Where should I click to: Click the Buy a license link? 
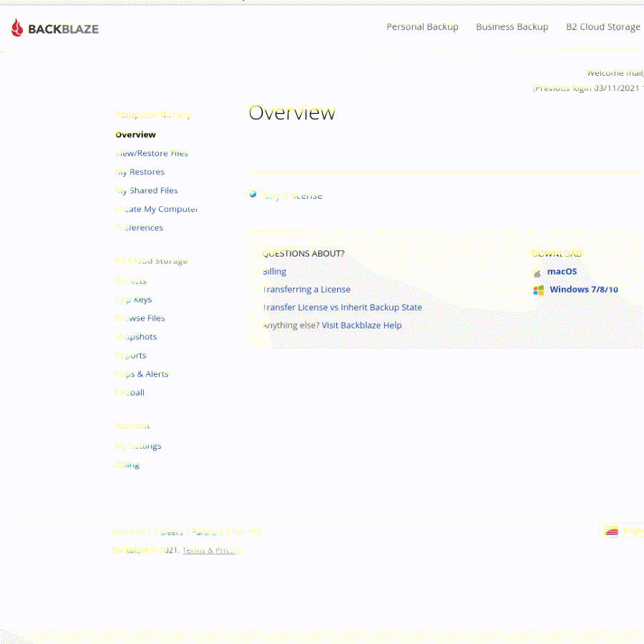293,195
